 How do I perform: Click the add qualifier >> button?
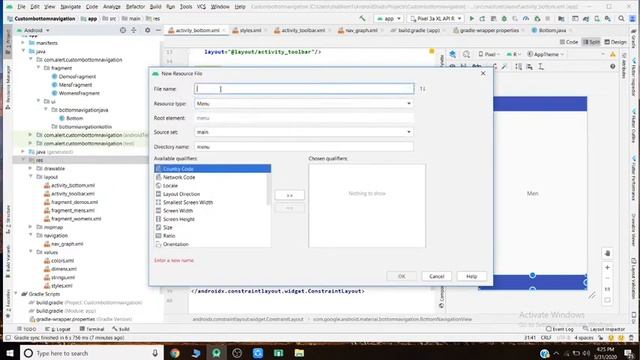tap(289, 196)
